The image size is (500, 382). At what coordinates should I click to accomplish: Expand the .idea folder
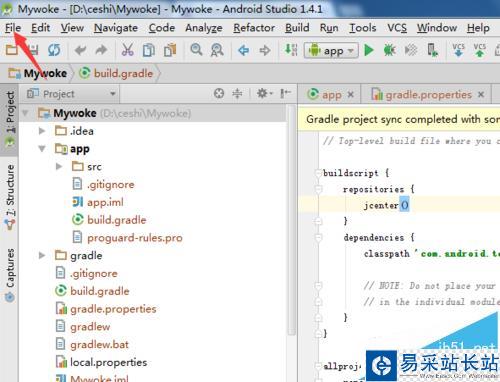point(42,131)
